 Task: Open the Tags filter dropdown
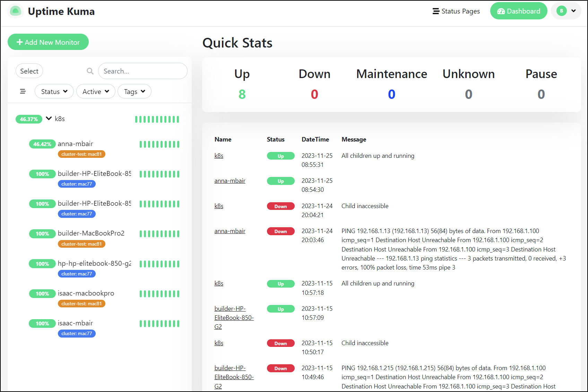point(135,92)
